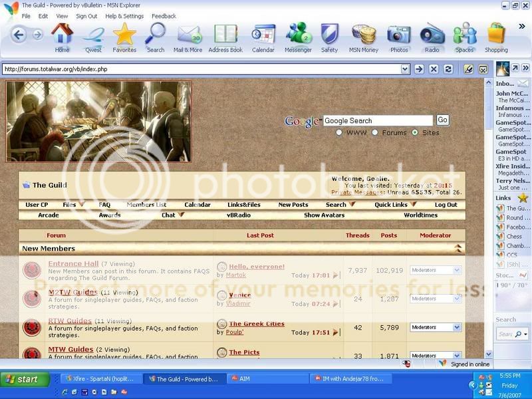The width and height of the screenshot is (532, 399).
Task: Collapse the New Members category
Action: (x=458, y=248)
